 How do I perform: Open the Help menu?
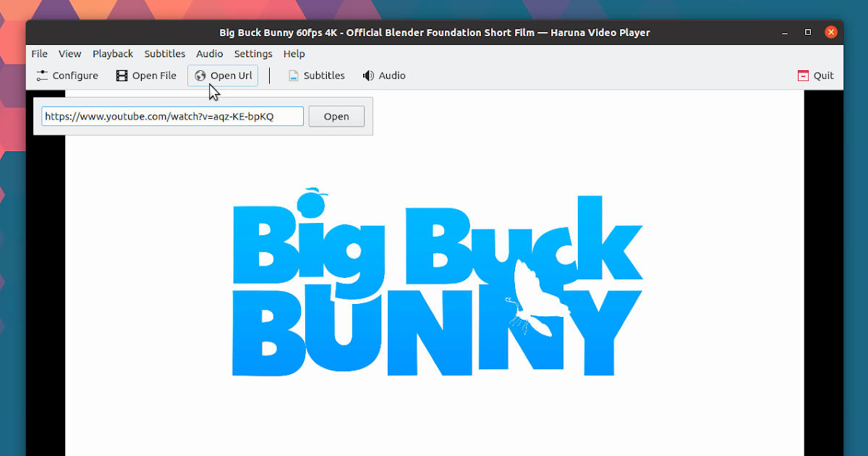pos(294,54)
